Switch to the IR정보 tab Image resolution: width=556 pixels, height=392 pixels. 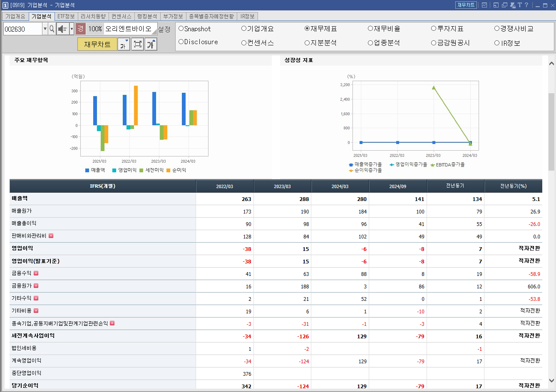pyautogui.click(x=248, y=16)
